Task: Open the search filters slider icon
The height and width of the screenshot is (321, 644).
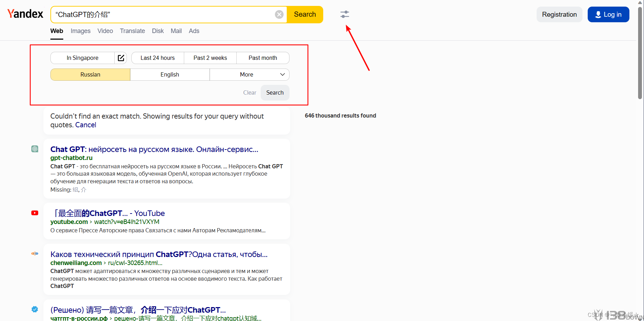Action: click(345, 14)
